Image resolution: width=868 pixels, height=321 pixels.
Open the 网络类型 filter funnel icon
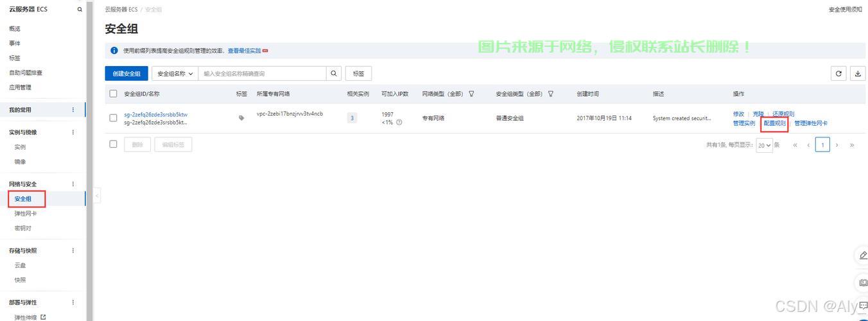coord(471,94)
